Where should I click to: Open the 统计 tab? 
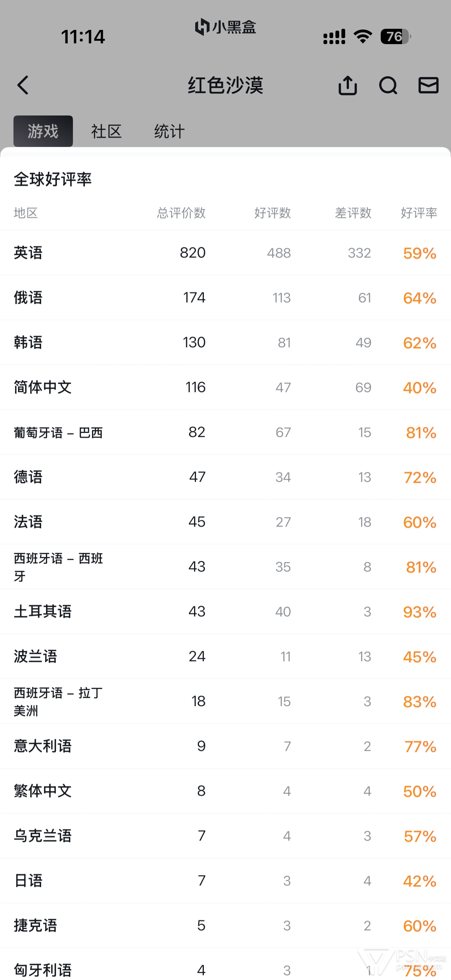pyautogui.click(x=169, y=131)
